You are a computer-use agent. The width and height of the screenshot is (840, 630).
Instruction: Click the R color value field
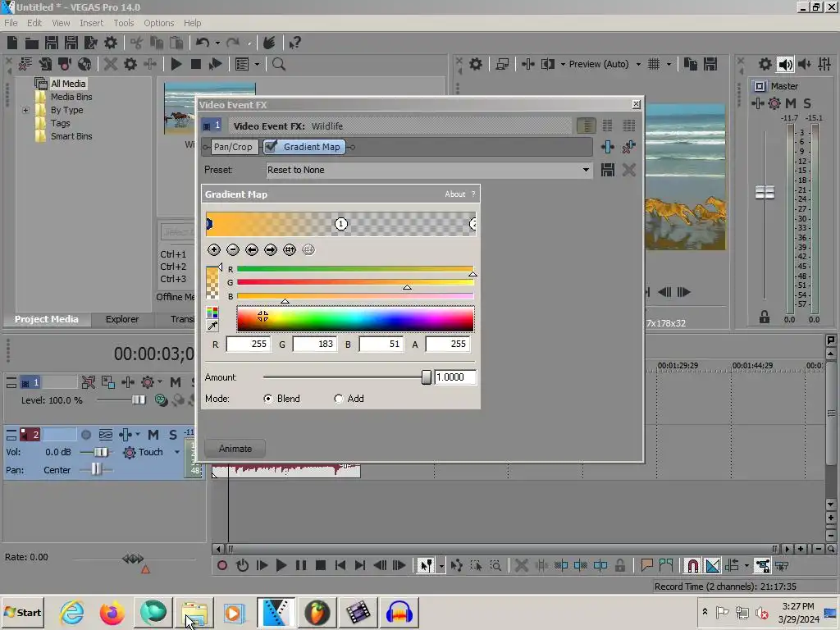(248, 344)
